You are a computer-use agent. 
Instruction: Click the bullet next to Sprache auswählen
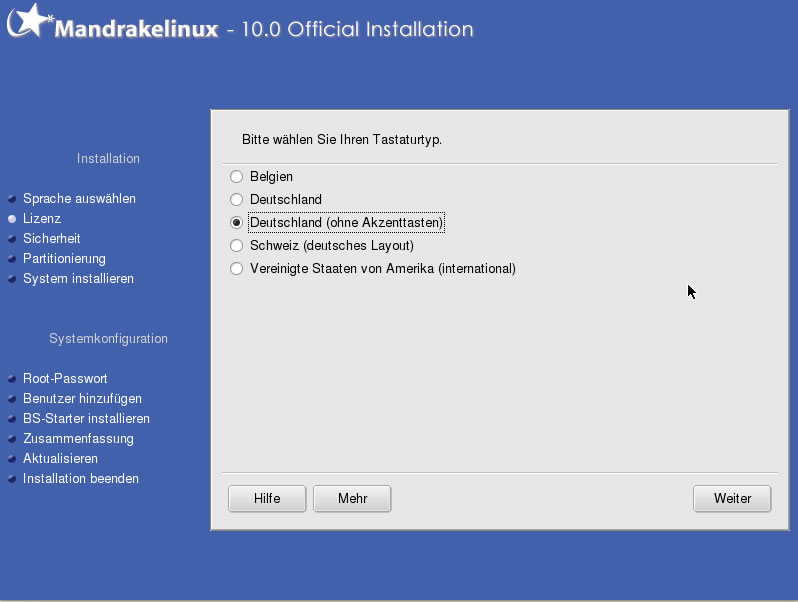pos(12,198)
